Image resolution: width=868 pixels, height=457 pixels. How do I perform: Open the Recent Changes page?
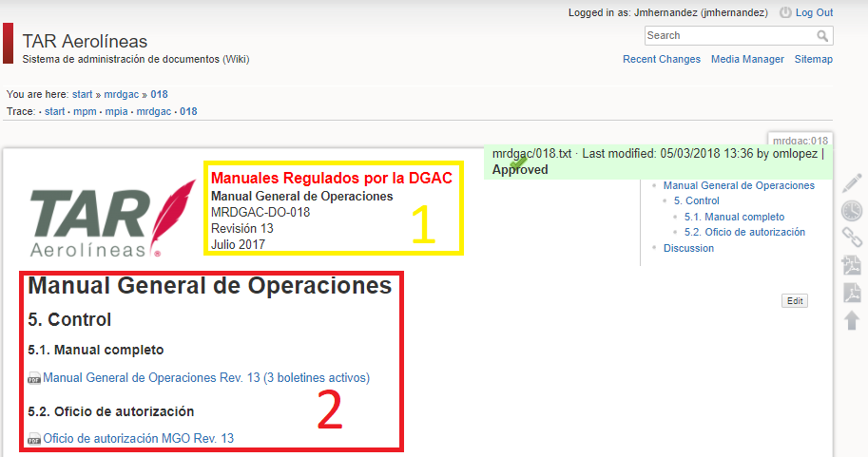pyautogui.click(x=661, y=59)
